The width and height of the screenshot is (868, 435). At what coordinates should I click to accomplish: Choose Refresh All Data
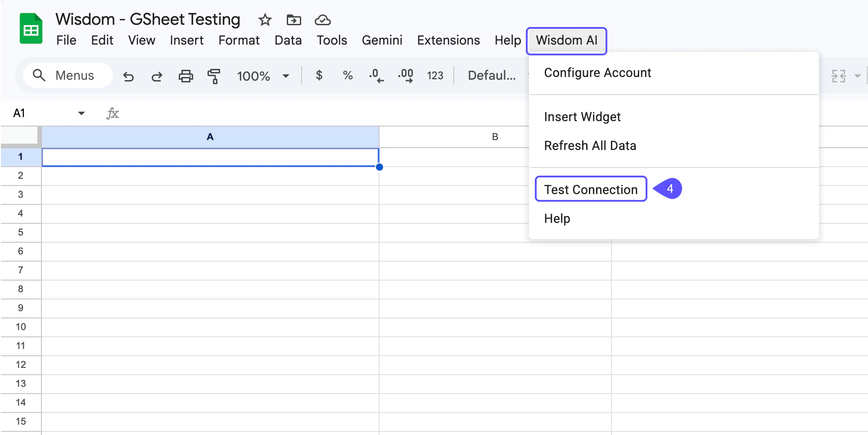pyautogui.click(x=674, y=145)
